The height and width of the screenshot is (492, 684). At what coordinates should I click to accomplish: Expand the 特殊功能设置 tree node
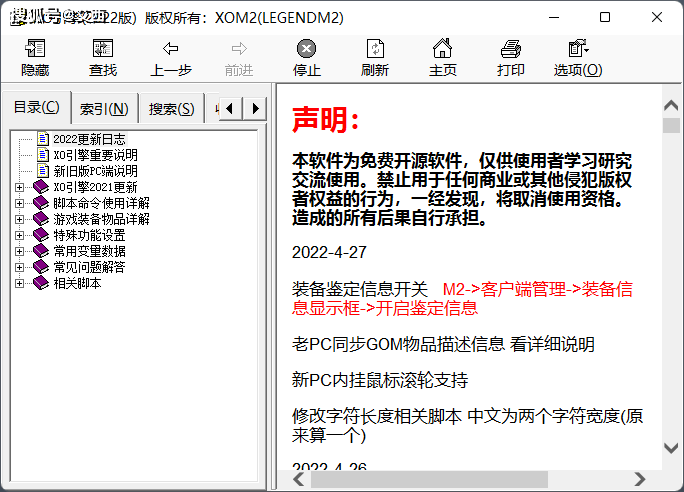pyautogui.click(x=20, y=235)
